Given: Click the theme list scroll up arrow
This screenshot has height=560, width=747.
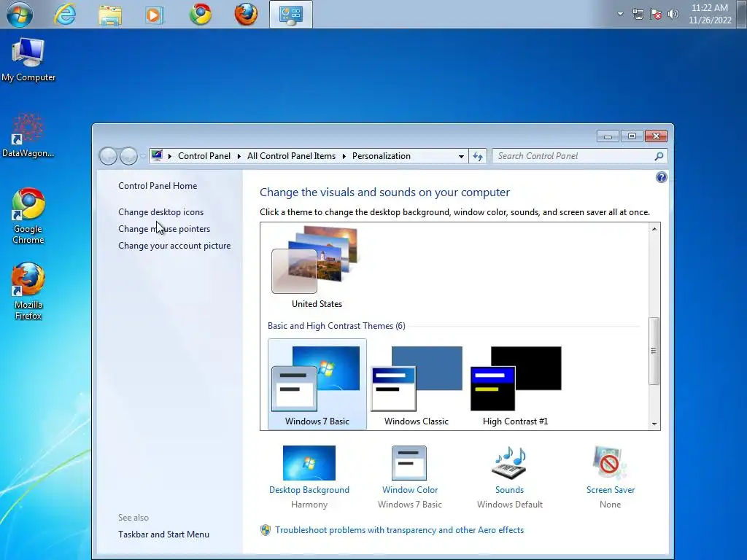Looking at the screenshot, I should pyautogui.click(x=654, y=229).
